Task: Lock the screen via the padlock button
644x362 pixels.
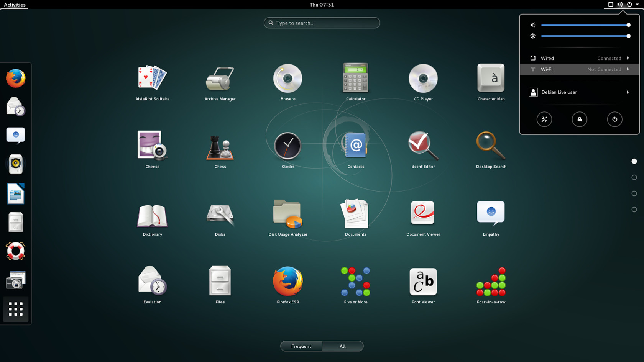Action: click(x=580, y=119)
